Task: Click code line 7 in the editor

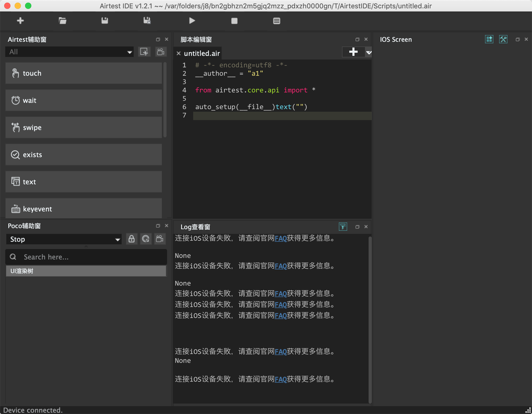Action: tap(282, 115)
